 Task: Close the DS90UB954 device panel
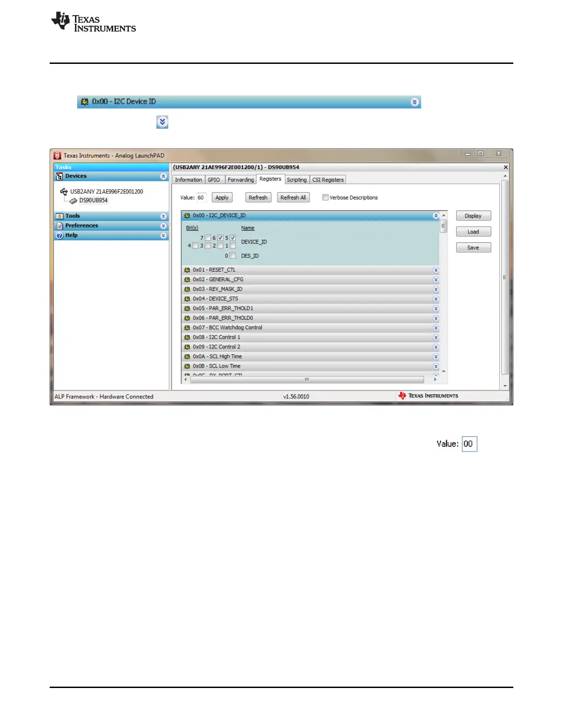tap(506, 167)
